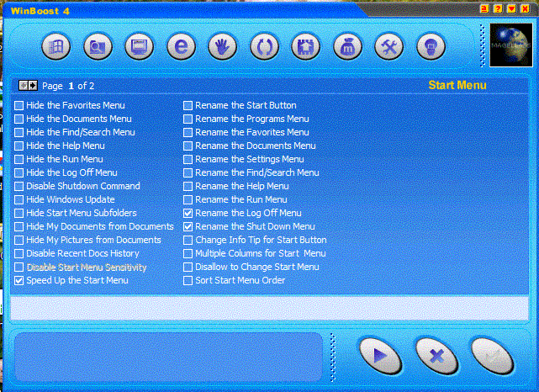This screenshot has height=392, width=539.
Task: Uncheck Speed Up the Start Menu
Action: pos(18,281)
